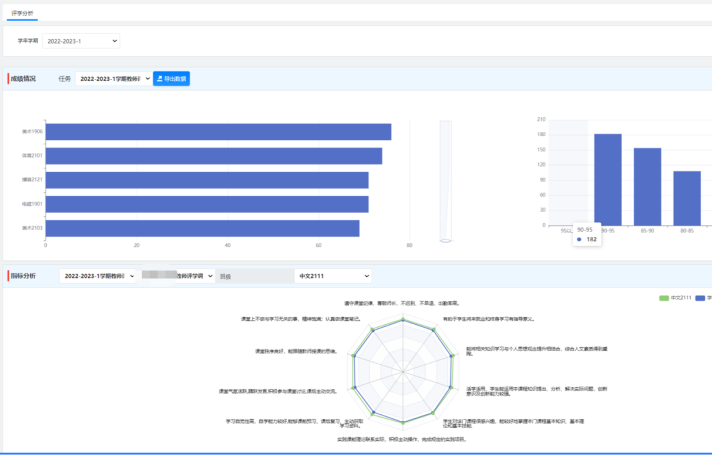The height and width of the screenshot is (455, 712).
Task: Expand the 任务 dropdown in 成绩情况
Action: pyautogui.click(x=113, y=78)
